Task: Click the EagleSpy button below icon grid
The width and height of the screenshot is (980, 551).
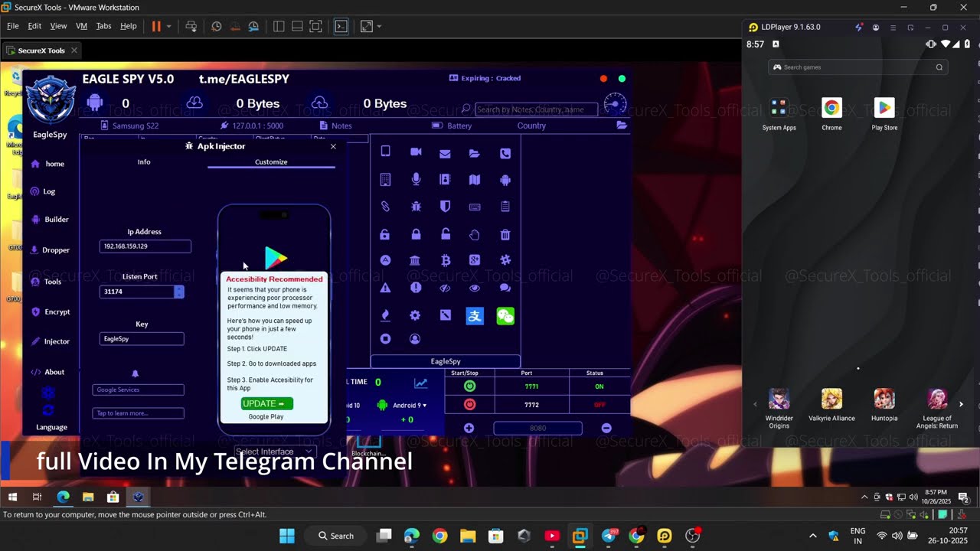Action: point(446,361)
